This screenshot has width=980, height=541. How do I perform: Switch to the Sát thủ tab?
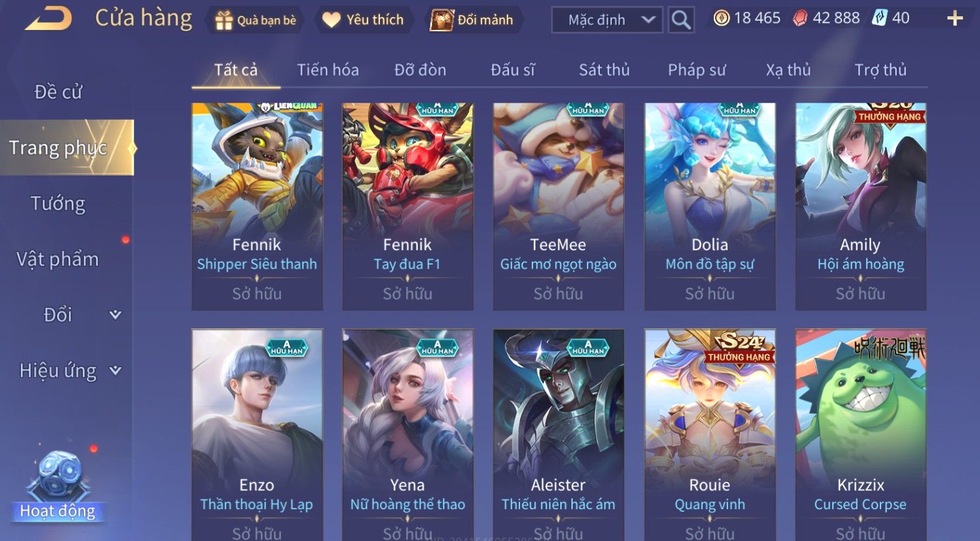[x=604, y=70]
